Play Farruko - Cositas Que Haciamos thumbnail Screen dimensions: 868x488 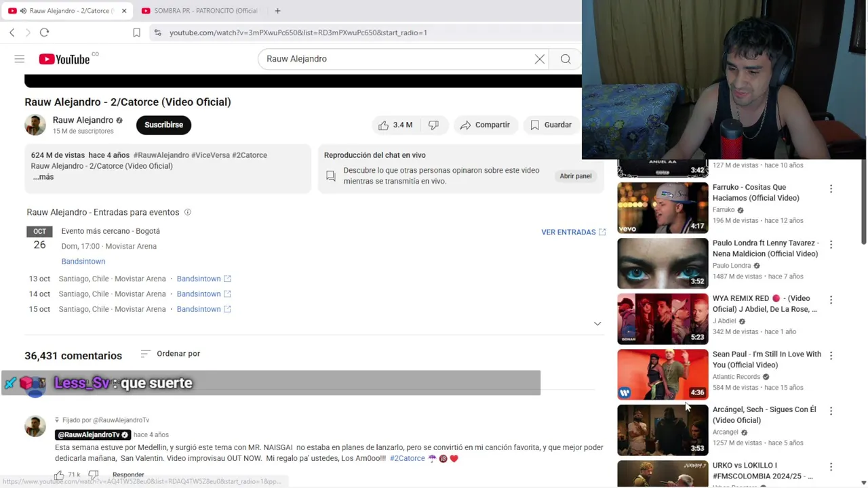coord(663,207)
